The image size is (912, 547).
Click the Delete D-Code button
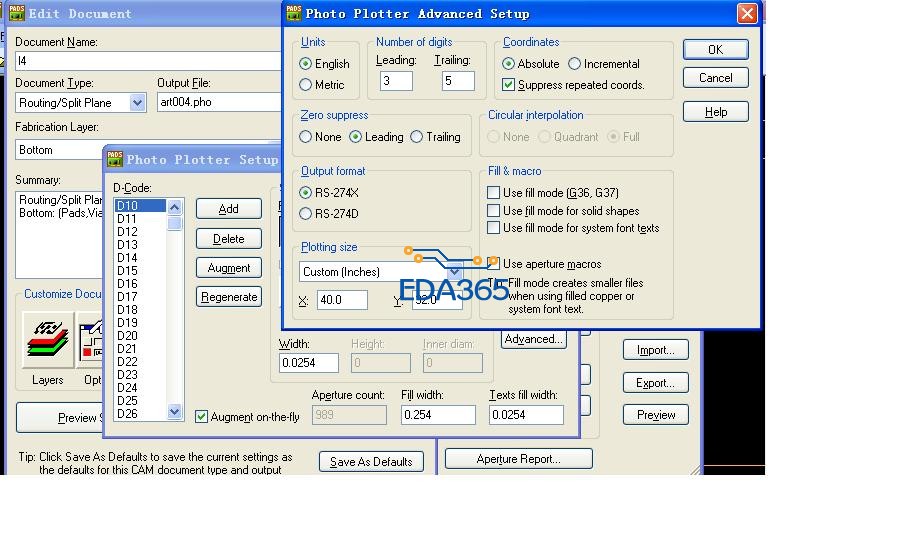229,239
